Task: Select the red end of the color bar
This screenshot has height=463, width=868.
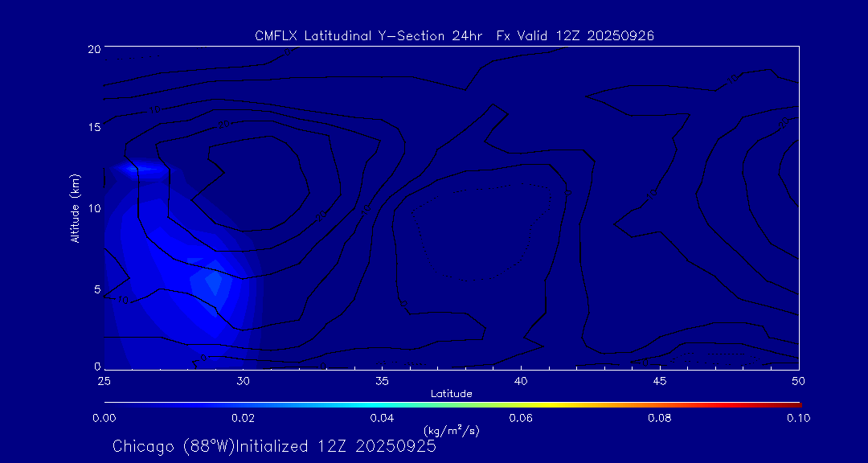Action: 794,404
